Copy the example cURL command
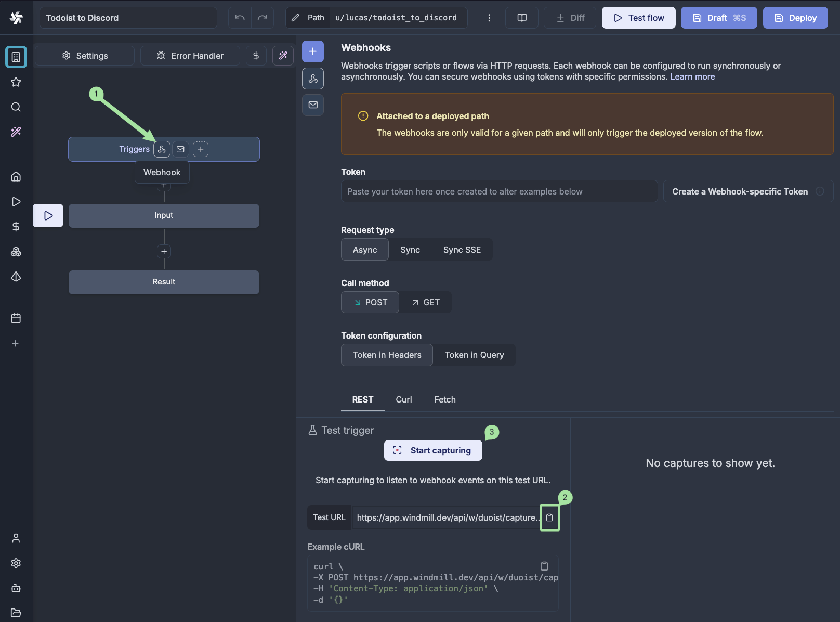Screen dimensions: 840x622 point(544,566)
